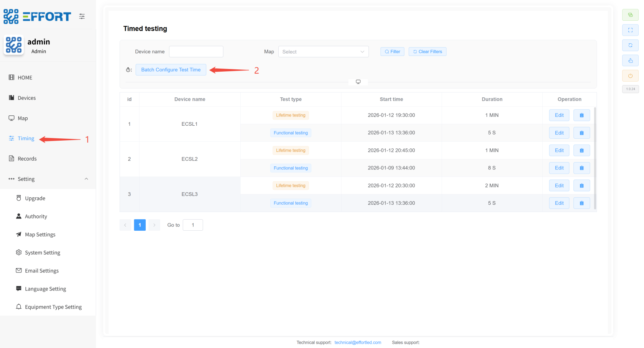Click the pointing hand icon button
Screen dimensions: 644x348
(x=630, y=61)
